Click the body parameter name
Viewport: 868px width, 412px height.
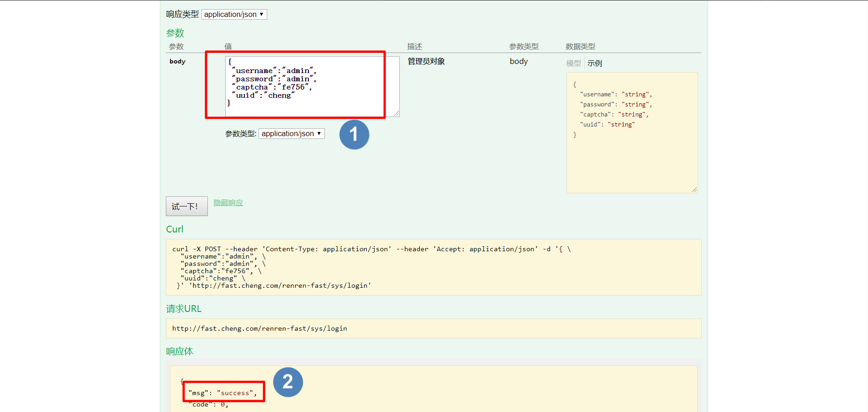pyautogui.click(x=177, y=61)
